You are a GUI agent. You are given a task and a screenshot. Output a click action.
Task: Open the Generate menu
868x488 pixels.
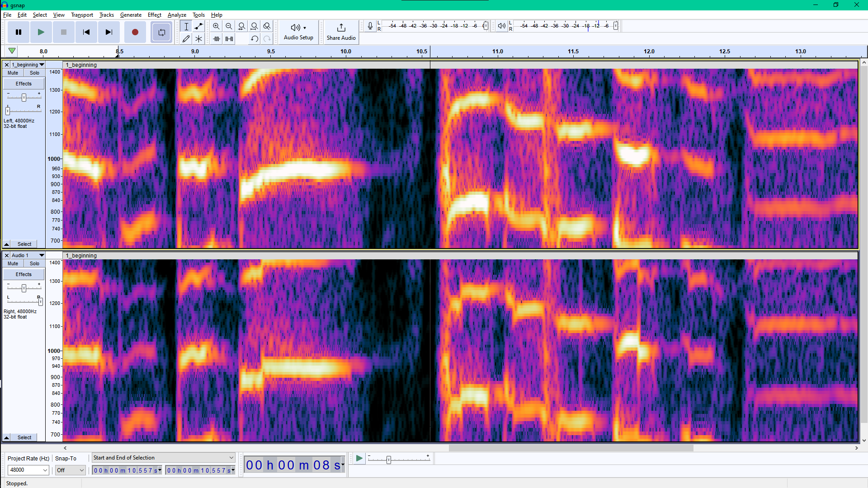point(131,15)
